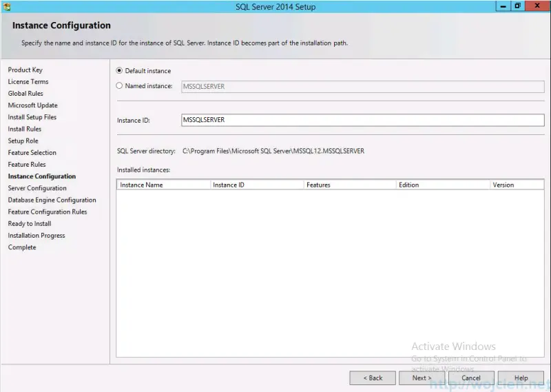The image size is (551, 392).
Task: Go to the Next step
Action: [422, 378]
